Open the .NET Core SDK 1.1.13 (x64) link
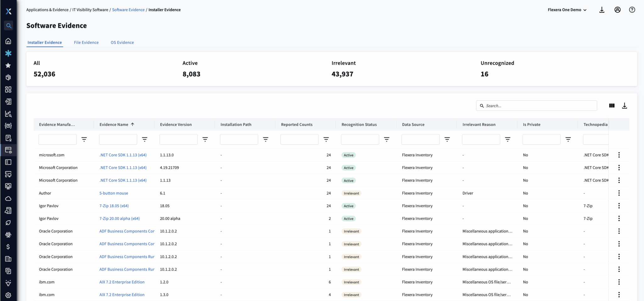Image resolution: width=644 pixels, height=301 pixels. pos(123,155)
